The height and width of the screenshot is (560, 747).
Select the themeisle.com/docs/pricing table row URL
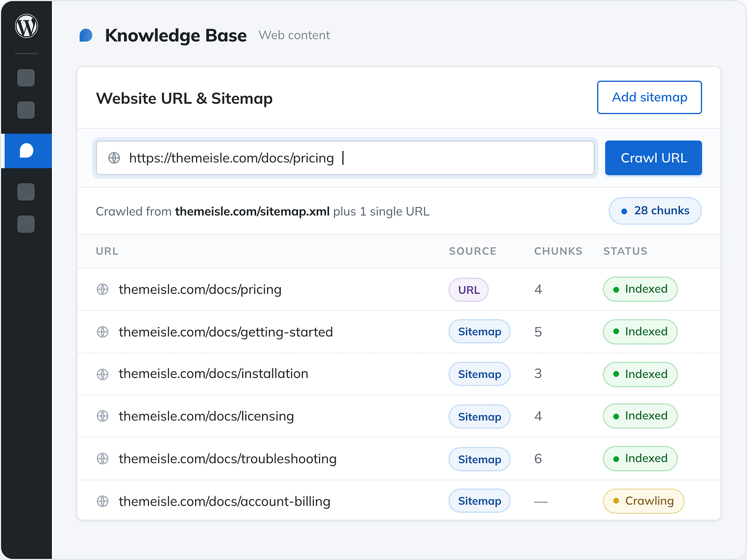(200, 289)
